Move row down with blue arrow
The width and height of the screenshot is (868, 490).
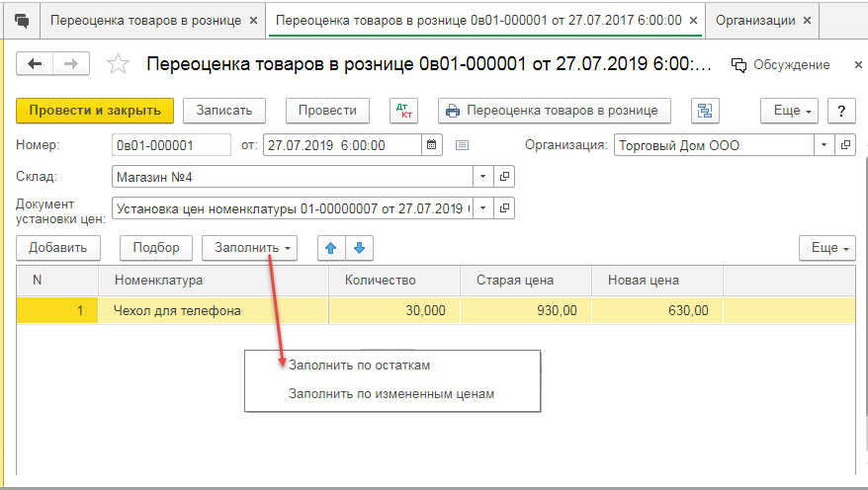[359, 248]
